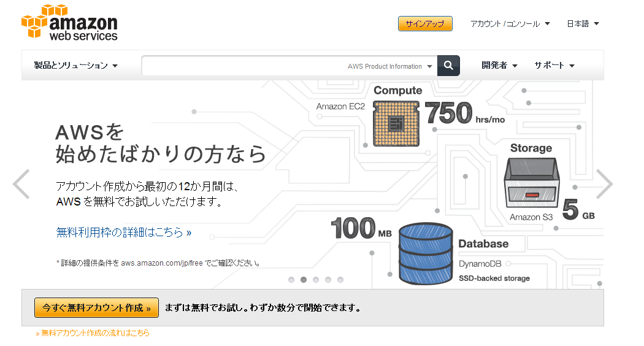Advance carousel with right arrow

tap(604, 184)
